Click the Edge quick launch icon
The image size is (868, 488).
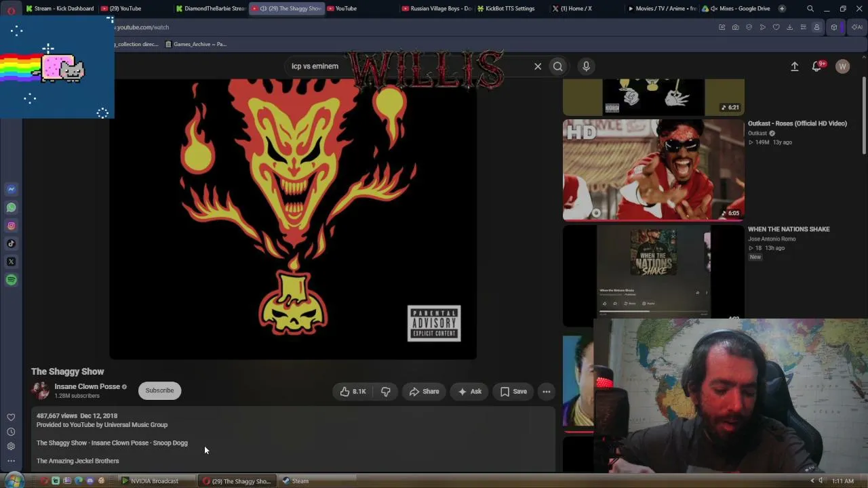click(x=78, y=481)
